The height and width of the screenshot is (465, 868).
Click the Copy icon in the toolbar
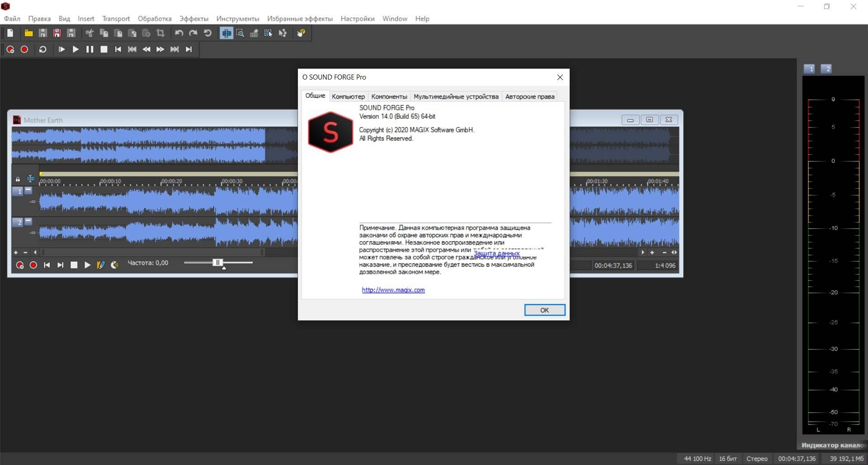(x=104, y=33)
